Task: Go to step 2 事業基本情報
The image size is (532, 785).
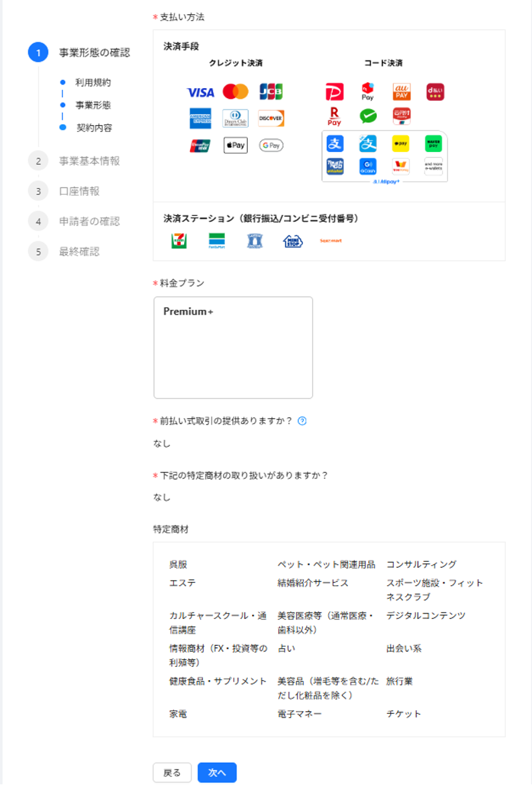Action: [x=74, y=161]
